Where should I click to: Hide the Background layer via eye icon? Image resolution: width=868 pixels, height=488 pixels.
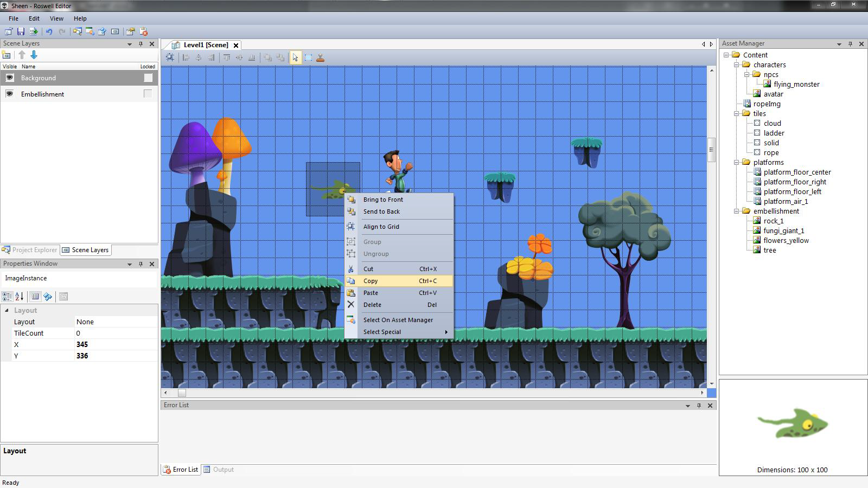click(9, 78)
